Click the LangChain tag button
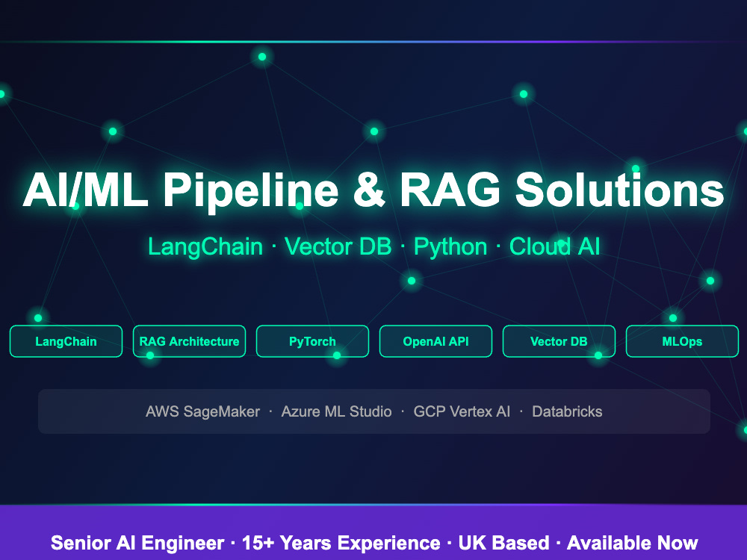 [x=66, y=341]
